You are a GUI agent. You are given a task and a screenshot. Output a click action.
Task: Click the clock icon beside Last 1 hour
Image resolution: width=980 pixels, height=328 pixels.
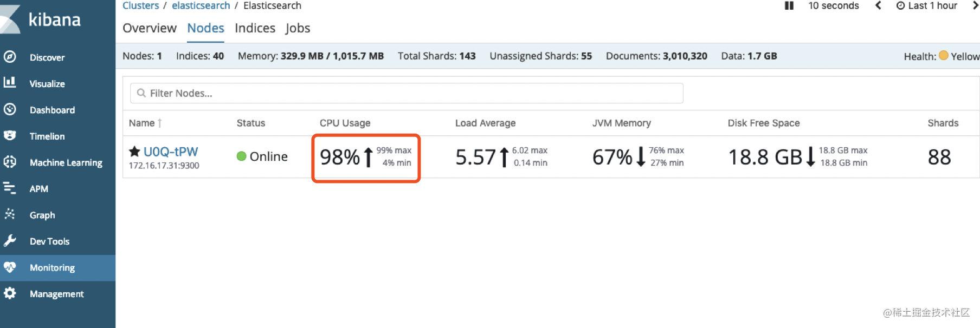[x=901, y=6]
